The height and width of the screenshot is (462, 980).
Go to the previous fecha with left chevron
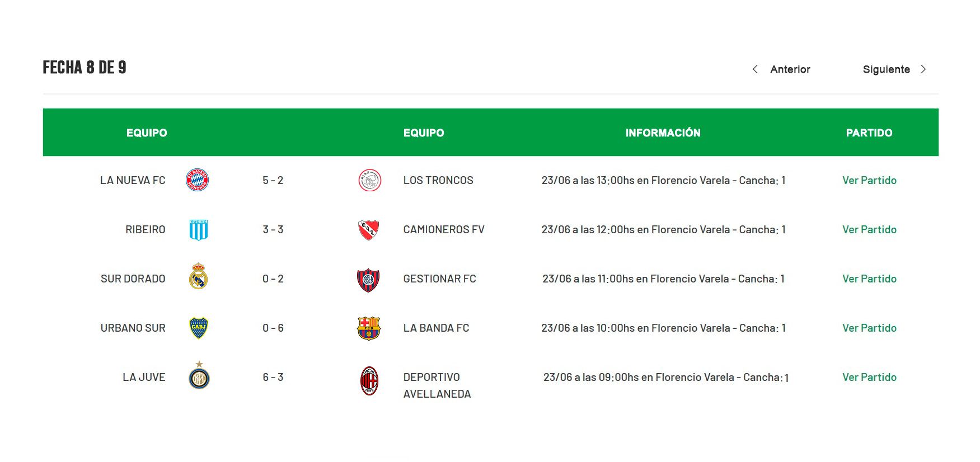click(x=755, y=69)
